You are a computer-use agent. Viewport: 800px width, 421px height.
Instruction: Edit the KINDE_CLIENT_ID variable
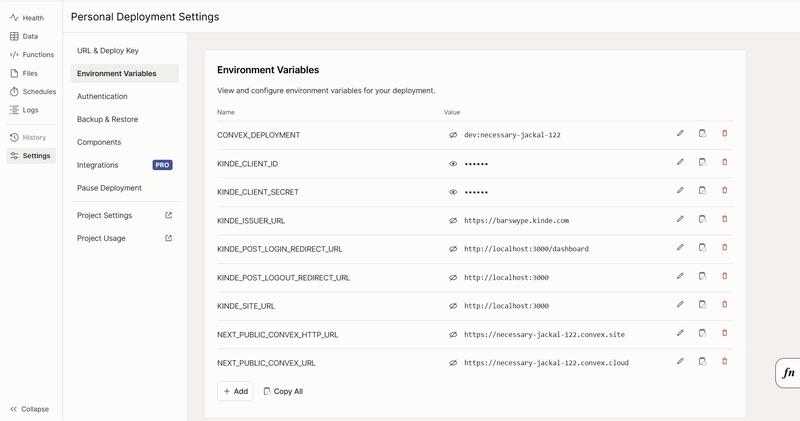pos(680,162)
